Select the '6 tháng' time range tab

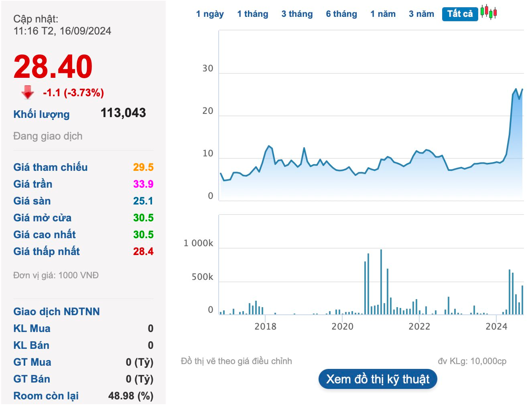(x=341, y=14)
